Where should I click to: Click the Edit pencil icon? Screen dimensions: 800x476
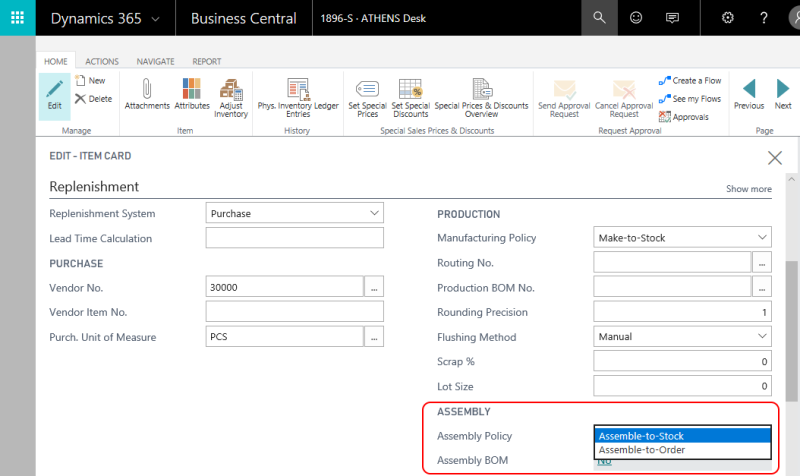pyautogui.click(x=55, y=96)
